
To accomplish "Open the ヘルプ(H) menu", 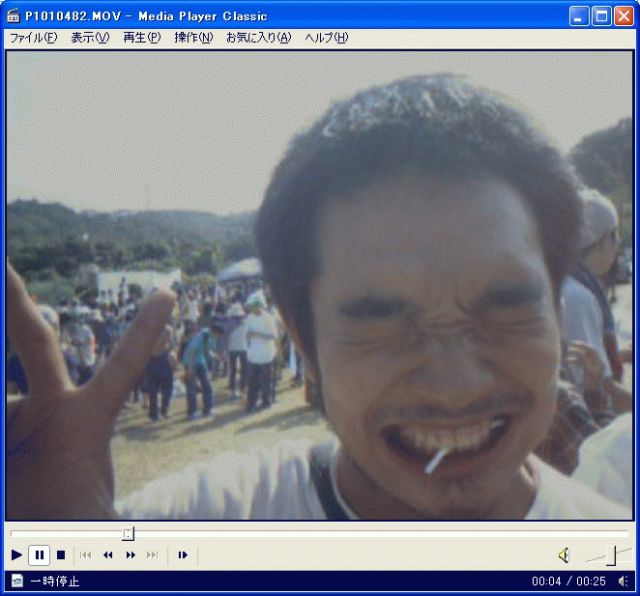I will 327,38.
